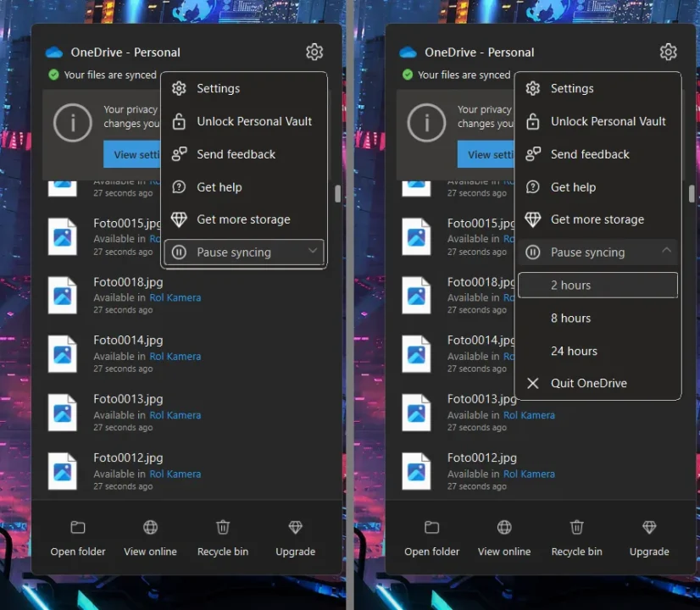Click the Get more storage diamond icon

pyautogui.click(x=179, y=219)
